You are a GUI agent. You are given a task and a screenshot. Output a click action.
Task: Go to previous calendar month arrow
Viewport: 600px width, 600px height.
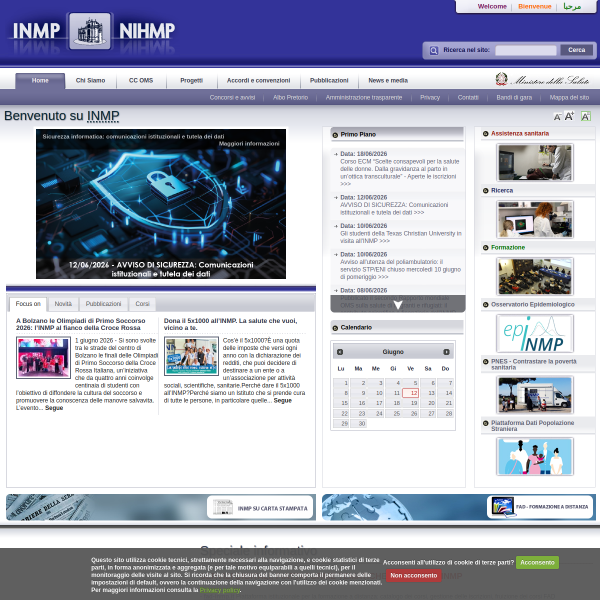click(340, 352)
